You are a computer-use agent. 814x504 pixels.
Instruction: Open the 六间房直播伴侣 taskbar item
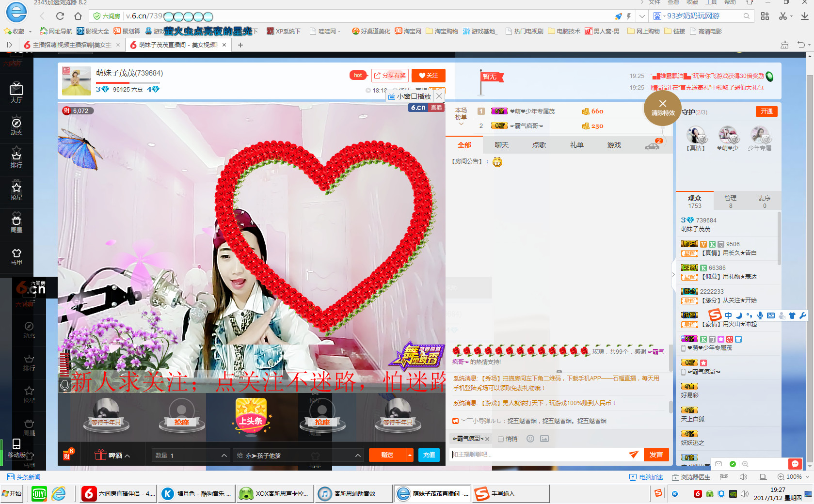118,493
